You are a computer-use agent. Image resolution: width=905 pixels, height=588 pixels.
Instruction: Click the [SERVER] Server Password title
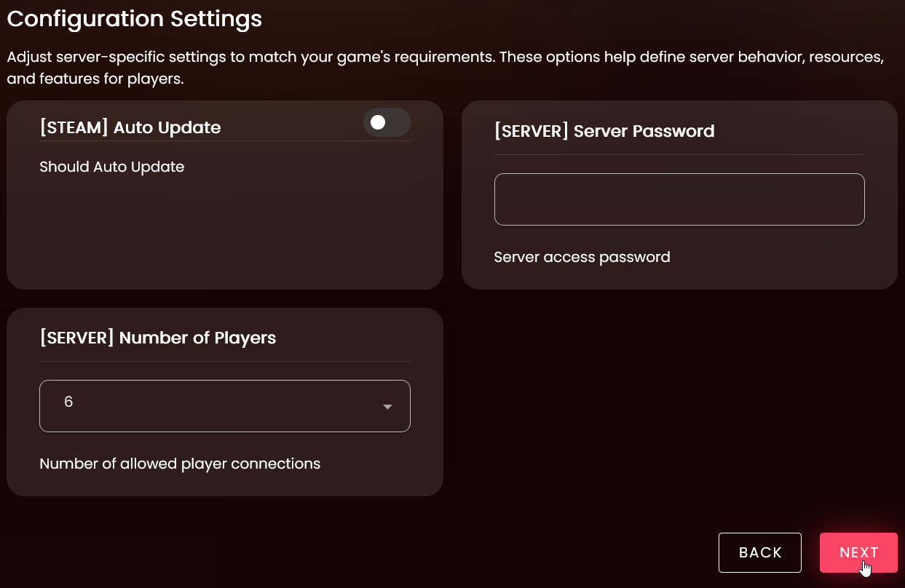tap(604, 131)
